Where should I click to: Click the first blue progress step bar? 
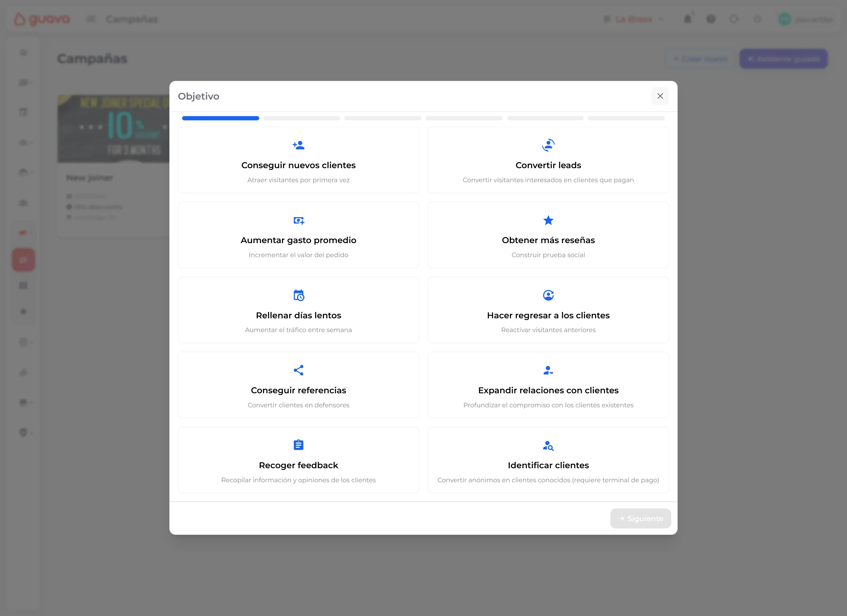coord(220,118)
